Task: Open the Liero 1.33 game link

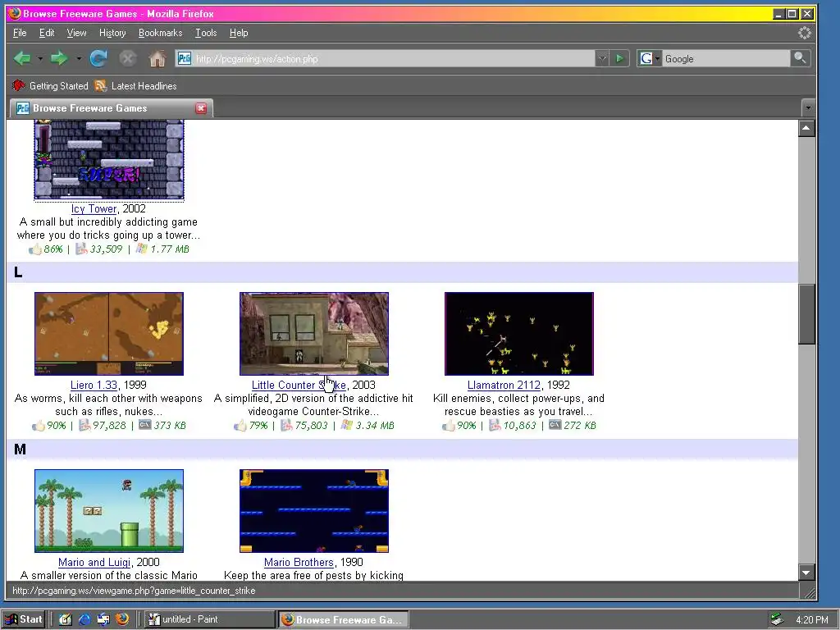Action: pos(94,385)
